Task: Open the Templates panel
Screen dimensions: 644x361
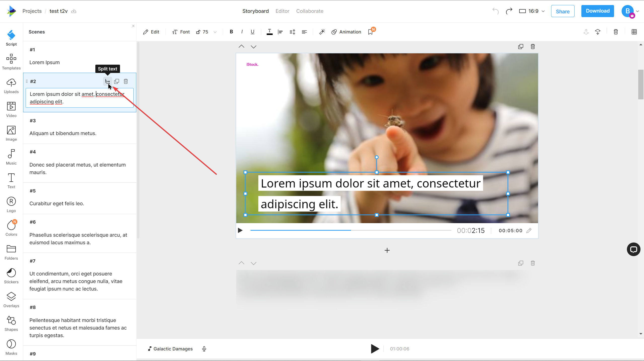Action: pos(11,62)
